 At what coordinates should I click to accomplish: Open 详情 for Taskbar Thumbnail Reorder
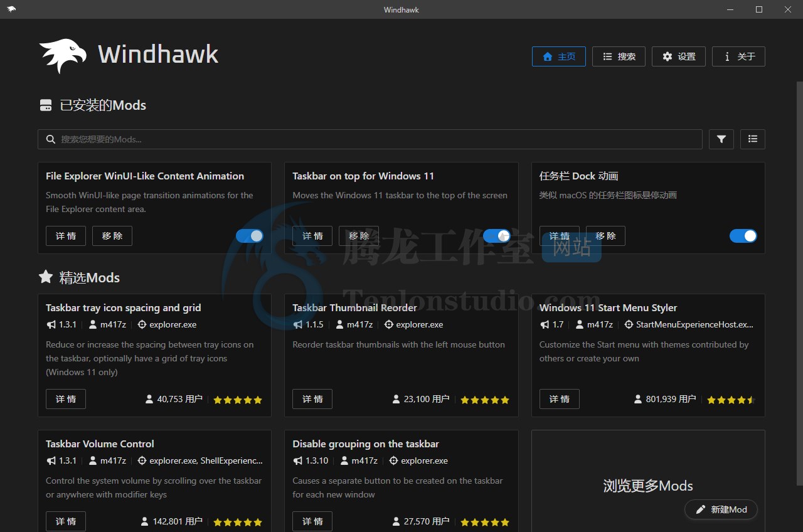312,399
